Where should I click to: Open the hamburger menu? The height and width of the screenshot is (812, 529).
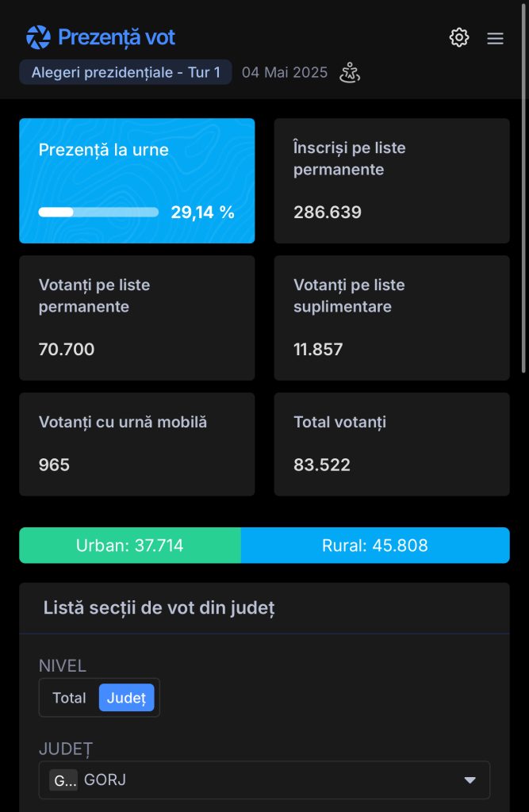pos(495,38)
